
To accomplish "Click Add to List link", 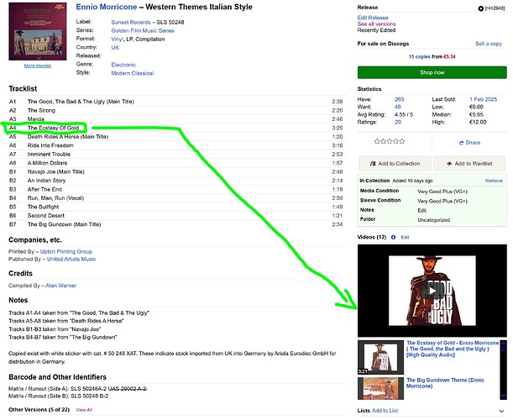I will pyautogui.click(x=385, y=411).
